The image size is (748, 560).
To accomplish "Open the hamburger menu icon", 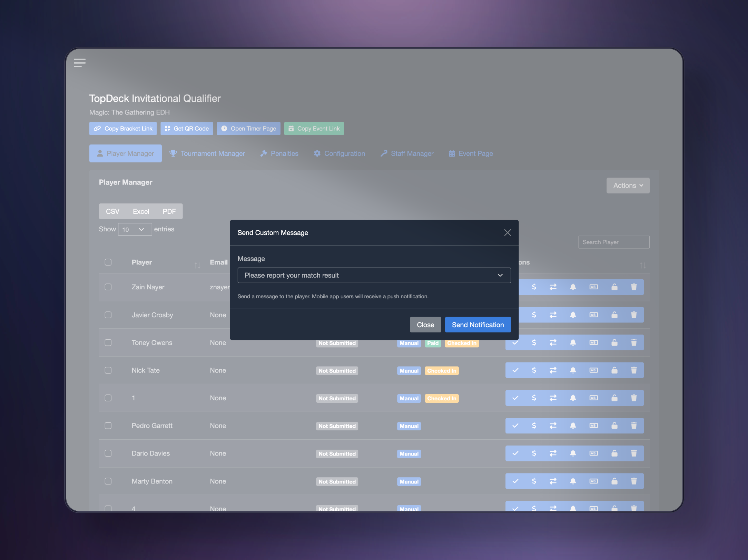I will point(80,63).
